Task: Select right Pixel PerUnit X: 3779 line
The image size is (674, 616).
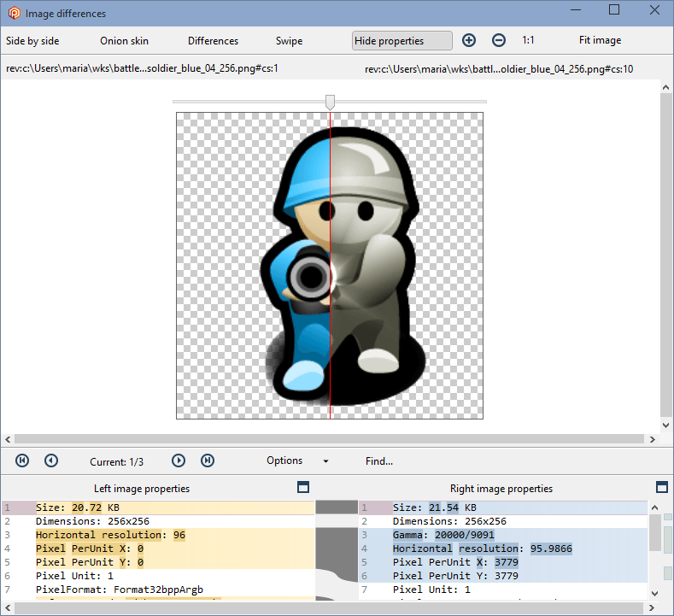Action: pos(503,562)
